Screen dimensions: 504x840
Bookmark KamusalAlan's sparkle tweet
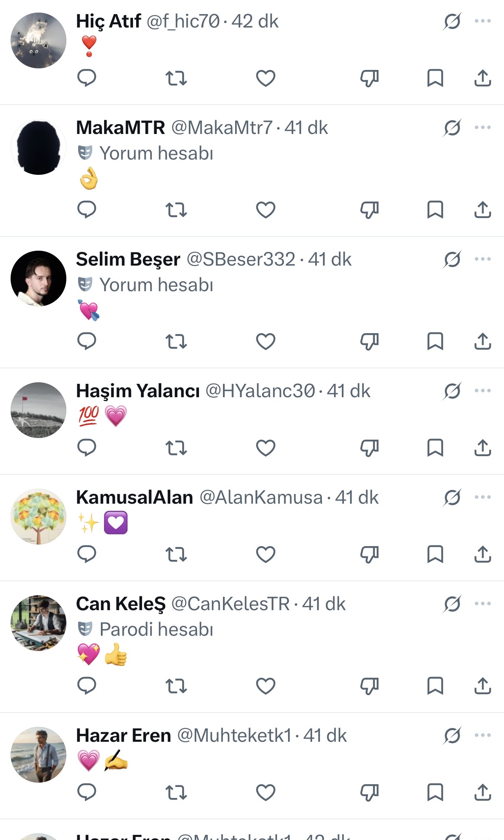pos(435,554)
